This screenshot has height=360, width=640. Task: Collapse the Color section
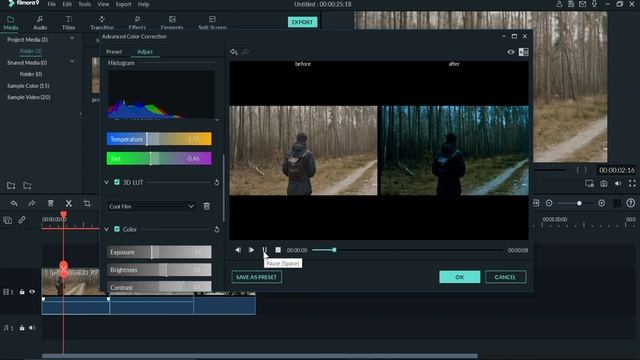(x=107, y=229)
